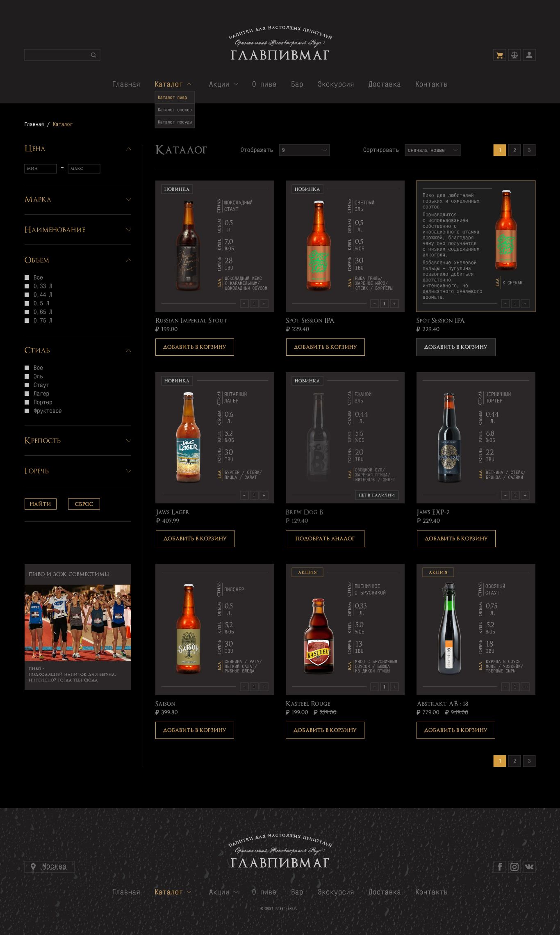
Task: Open the Сортировать dropdown list
Action: click(432, 150)
